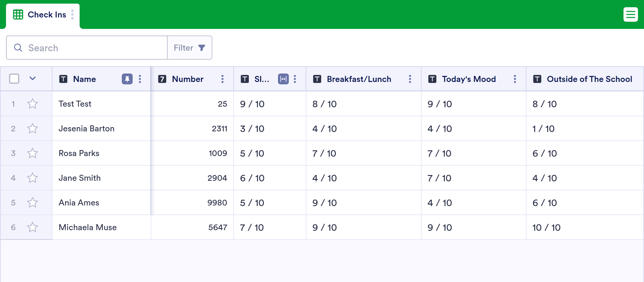The image size is (644, 282).
Task: Star the Rosa Parks row
Action: click(33, 153)
